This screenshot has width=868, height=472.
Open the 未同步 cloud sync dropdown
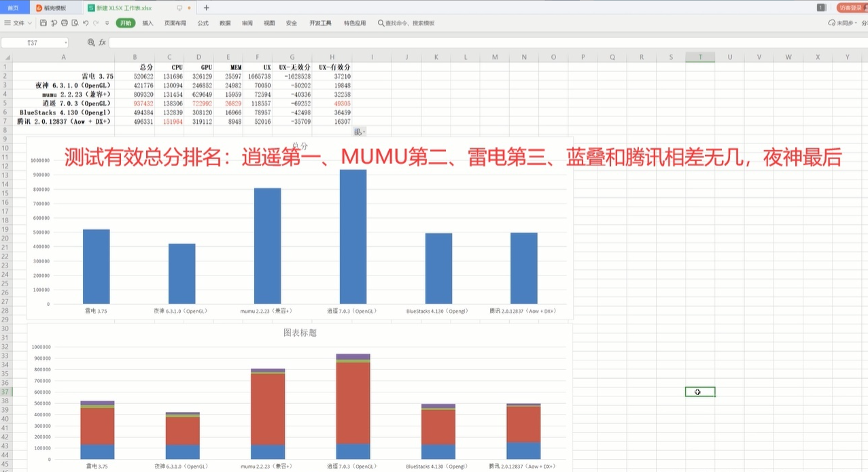[843, 23]
